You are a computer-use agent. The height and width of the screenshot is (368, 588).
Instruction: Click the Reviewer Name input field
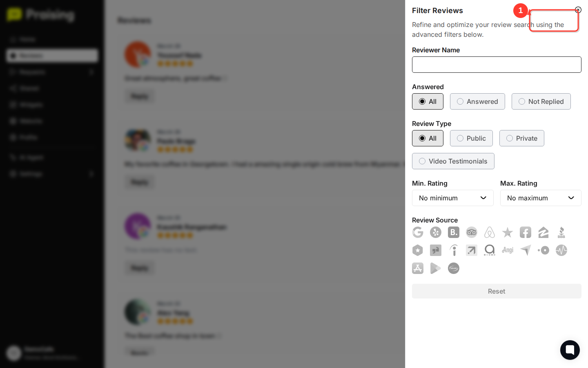coord(497,65)
